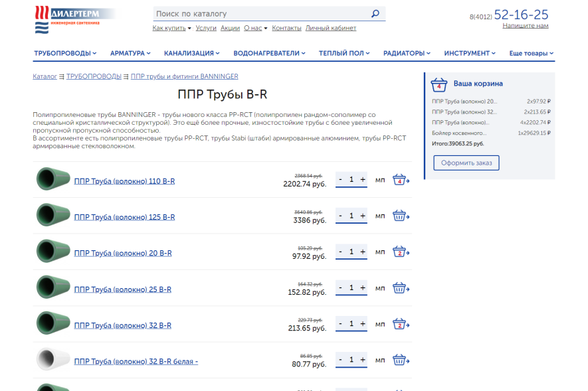Expand the АРМАТУРА menu
588x391 pixels.
pyautogui.click(x=130, y=53)
